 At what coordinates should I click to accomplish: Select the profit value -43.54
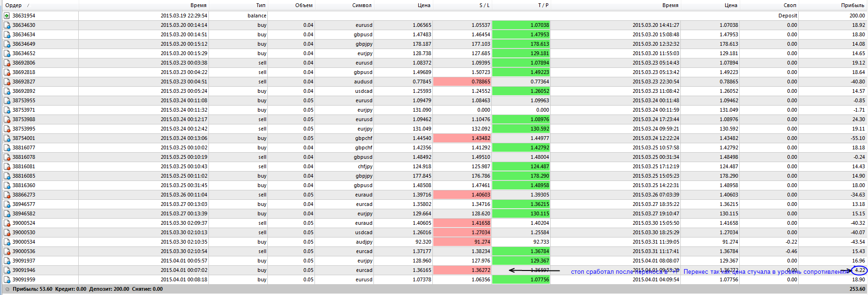point(858,242)
